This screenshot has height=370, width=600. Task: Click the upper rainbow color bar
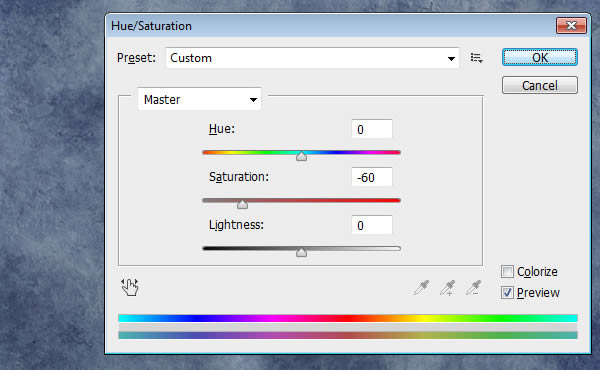(348, 318)
